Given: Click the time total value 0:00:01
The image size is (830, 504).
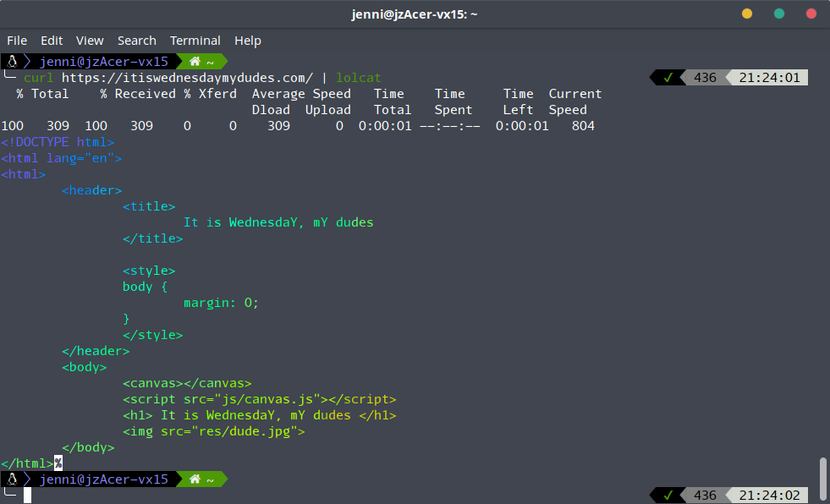Looking at the screenshot, I should click(x=385, y=126).
